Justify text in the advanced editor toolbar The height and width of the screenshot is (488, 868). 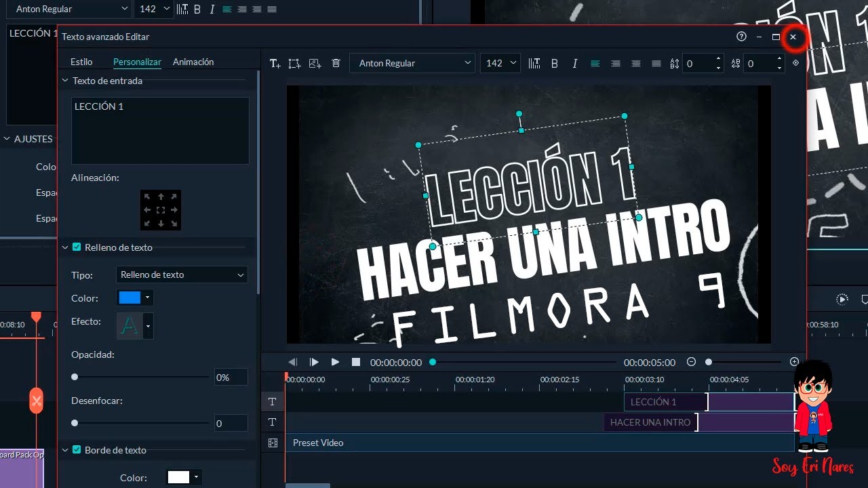pos(656,63)
